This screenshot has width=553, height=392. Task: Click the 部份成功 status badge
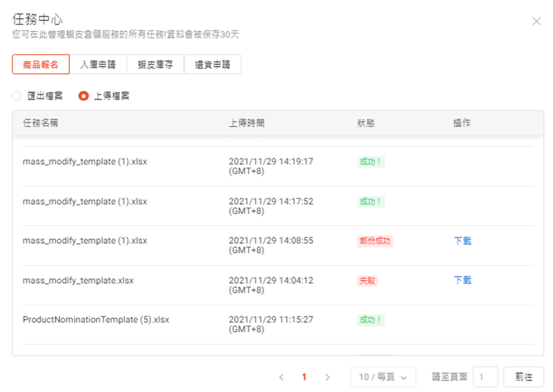[x=375, y=241]
